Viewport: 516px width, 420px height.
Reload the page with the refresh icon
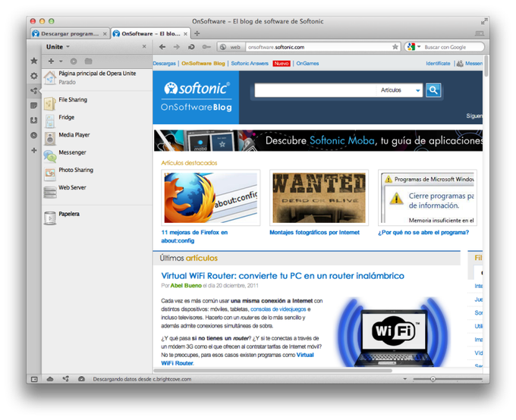tap(191, 47)
